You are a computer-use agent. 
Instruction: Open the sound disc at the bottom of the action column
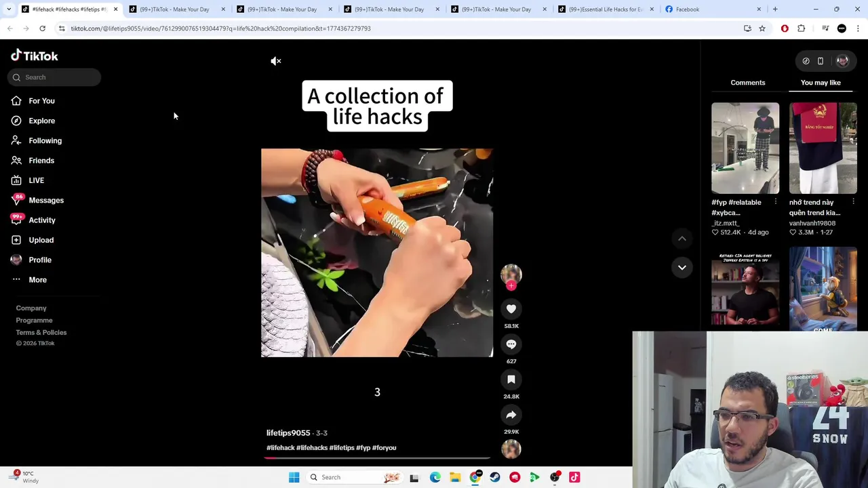(x=511, y=449)
